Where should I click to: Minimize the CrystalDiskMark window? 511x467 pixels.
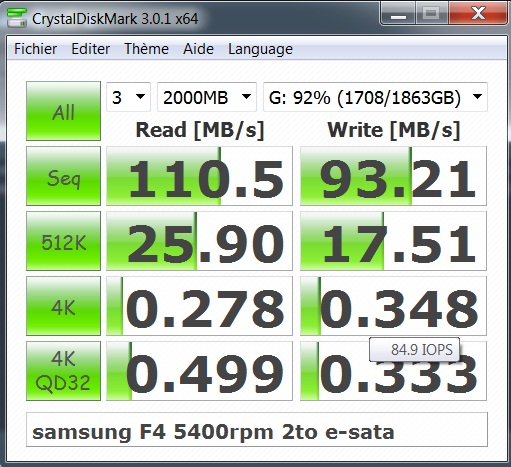(x=398, y=14)
